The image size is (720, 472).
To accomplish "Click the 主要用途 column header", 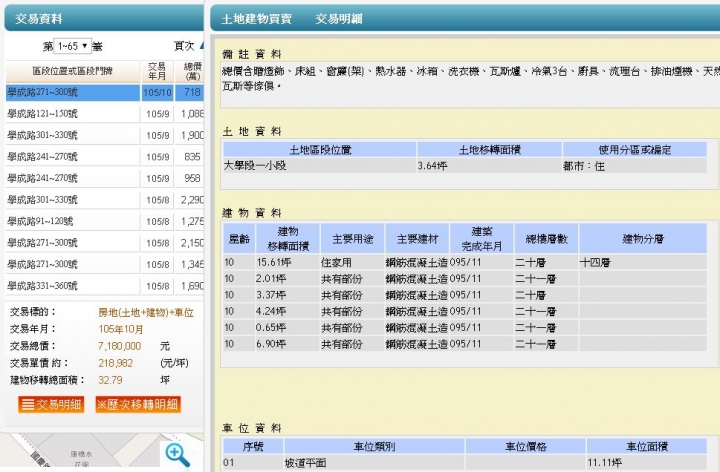I will tap(353, 239).
